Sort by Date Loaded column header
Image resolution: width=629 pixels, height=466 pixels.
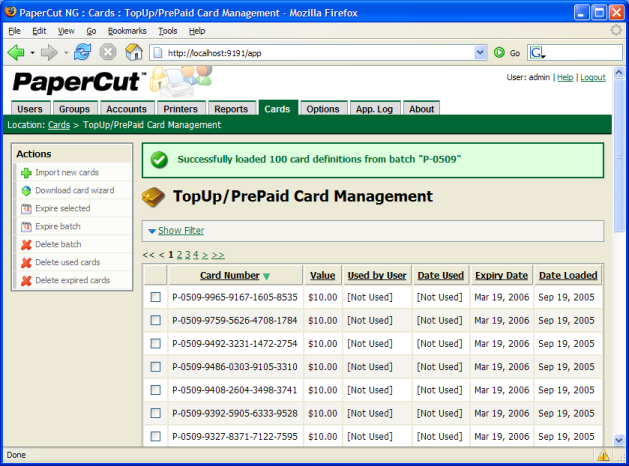pos(568,276)
